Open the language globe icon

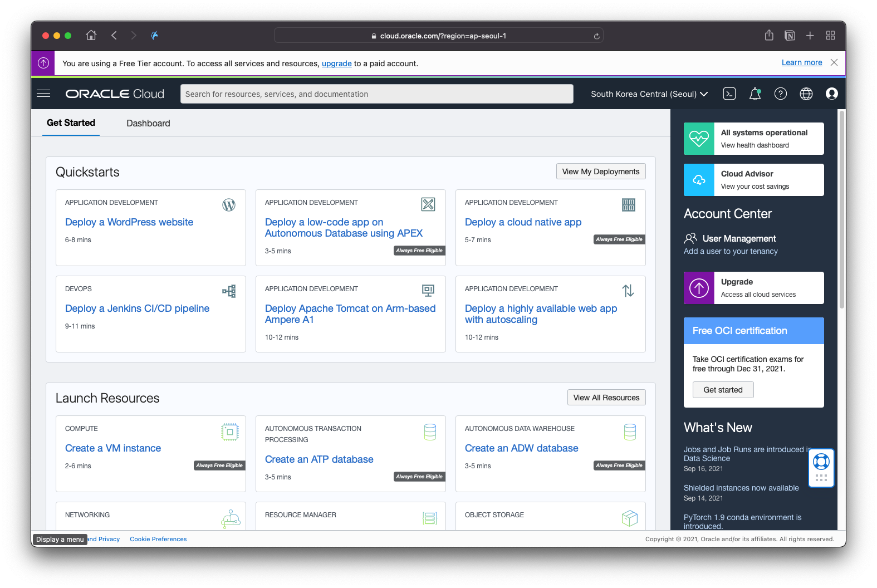tap(806, 94)
